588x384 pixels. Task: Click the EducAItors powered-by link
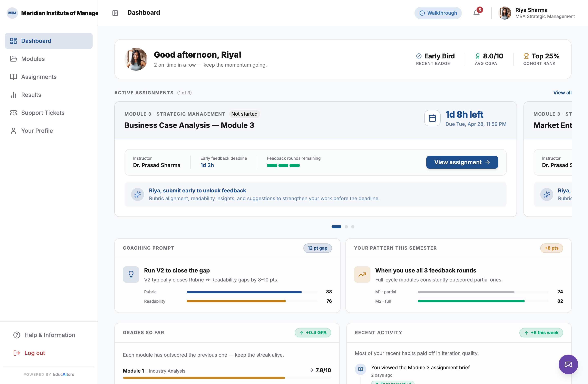(63, 374)
